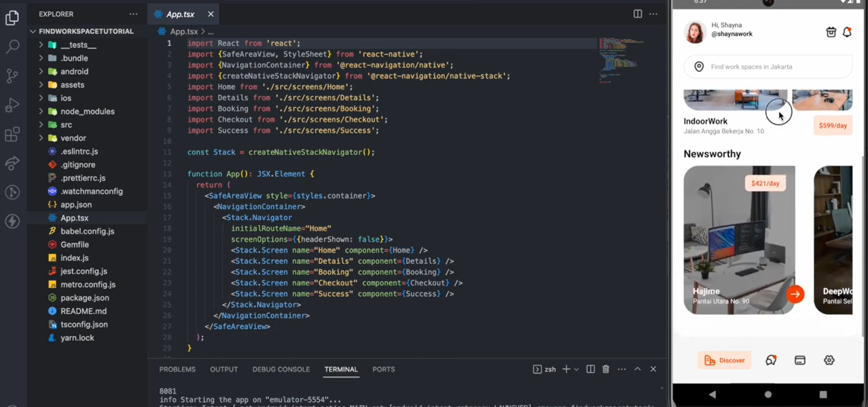Switch to the PROBLEMS tab
Screen dimensions: 868x407
click(x=177, y=369)
